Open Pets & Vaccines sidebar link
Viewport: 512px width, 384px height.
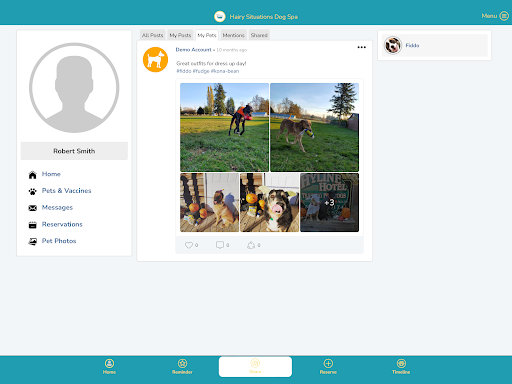66,191
